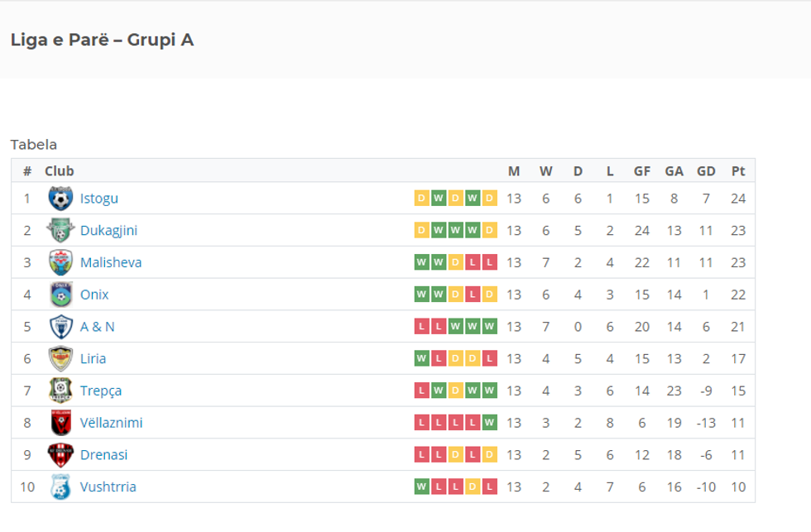Click the A & N club crest icon
Viewport: 811px width, 532px height.
tap(60, 327)
